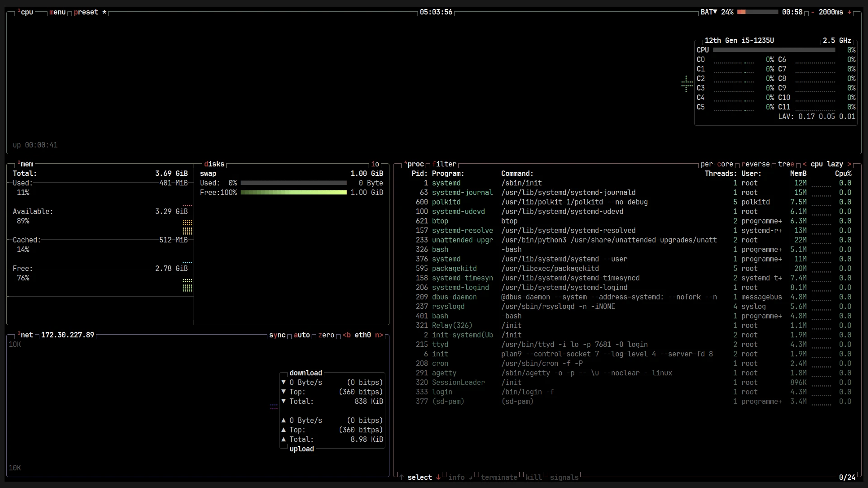Open the process filter field
The height and width of the screenshot is (488, 868).
pyautogui.click(x=444, y=164)
